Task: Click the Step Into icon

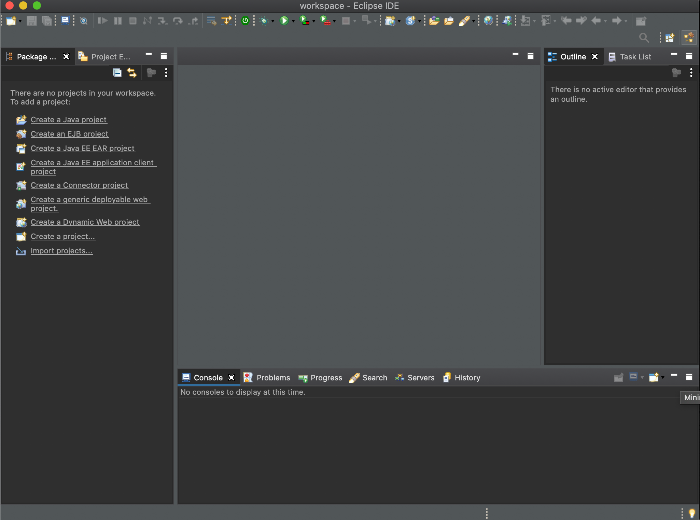Action: point(162,21)
